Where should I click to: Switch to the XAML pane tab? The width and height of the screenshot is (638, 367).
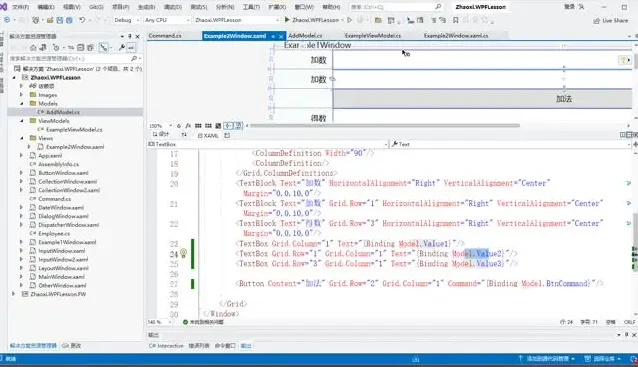point(208,135)
